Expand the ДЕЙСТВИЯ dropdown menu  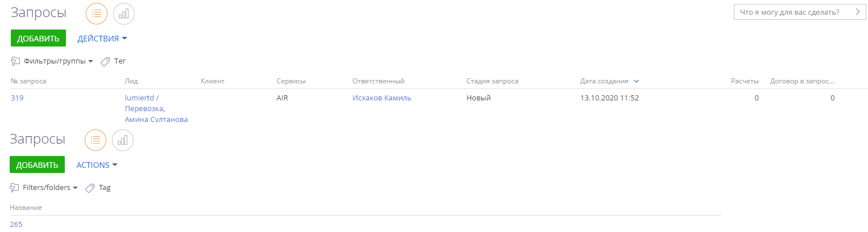tap(102, 39)
